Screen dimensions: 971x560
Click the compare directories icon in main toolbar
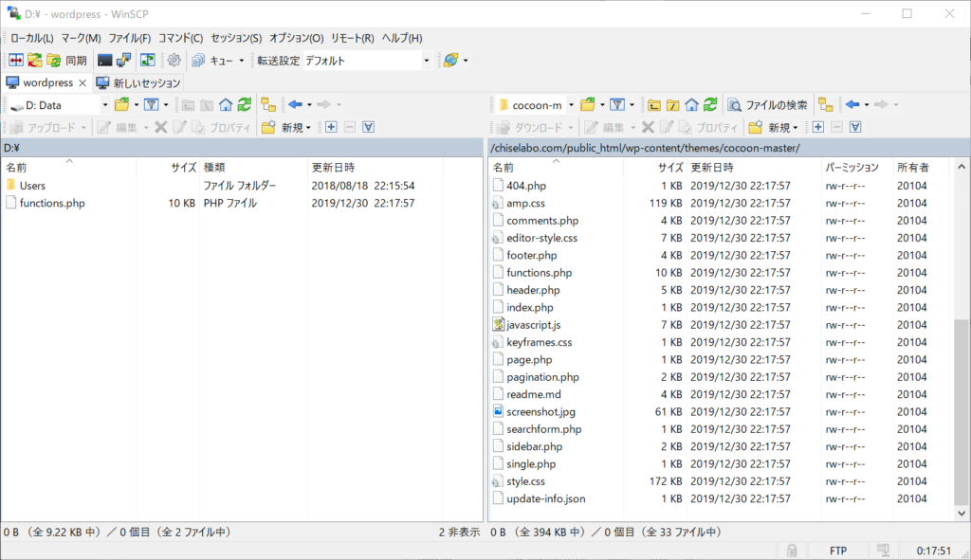(x=16, y=60)
